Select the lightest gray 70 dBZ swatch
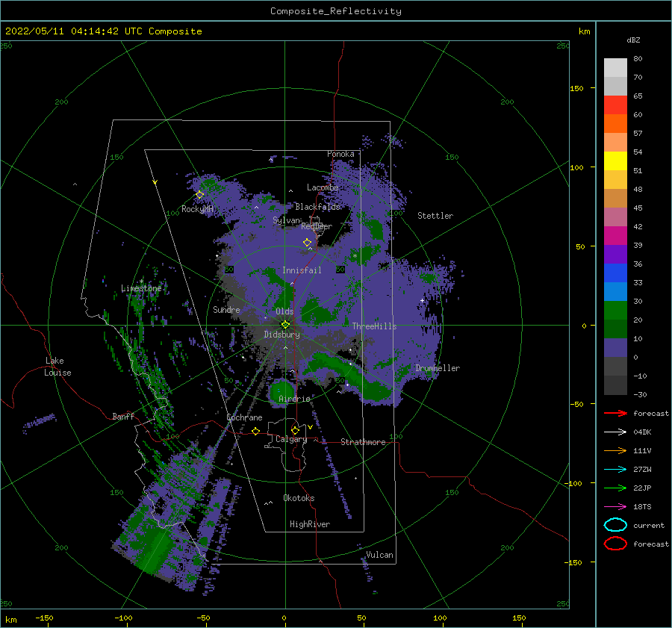Screen dimensions: 672x628 click(x=615, y=68)
